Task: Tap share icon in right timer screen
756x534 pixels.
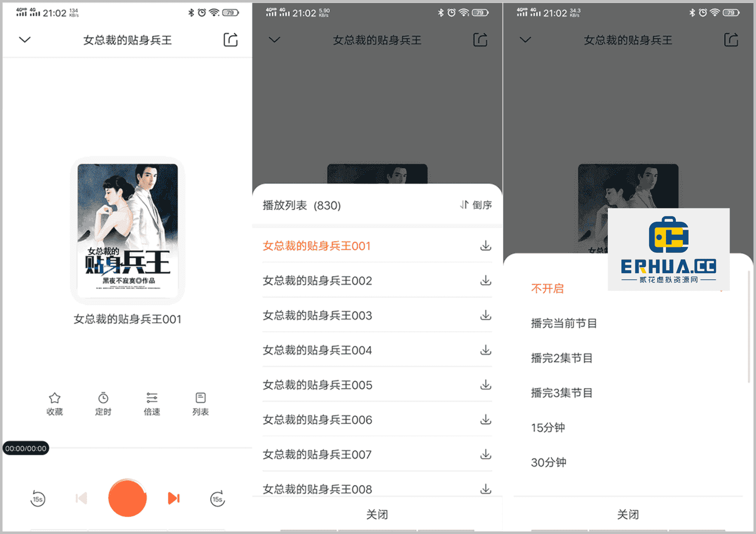Action: click(731, 40)
